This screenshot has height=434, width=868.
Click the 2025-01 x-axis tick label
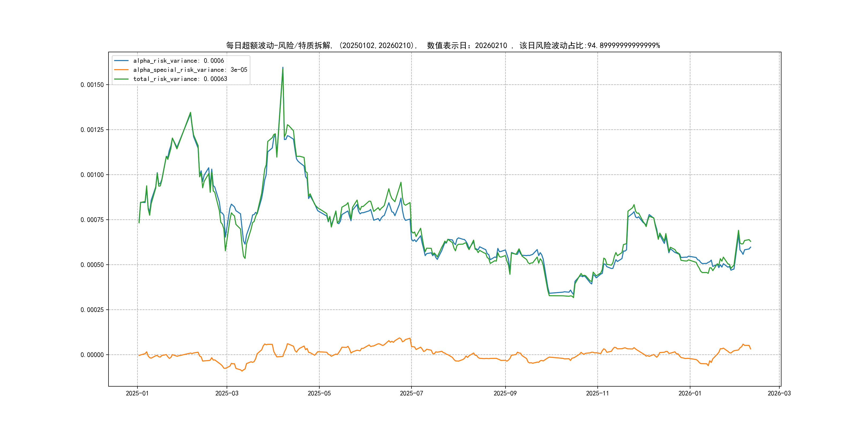click(137, 393)
